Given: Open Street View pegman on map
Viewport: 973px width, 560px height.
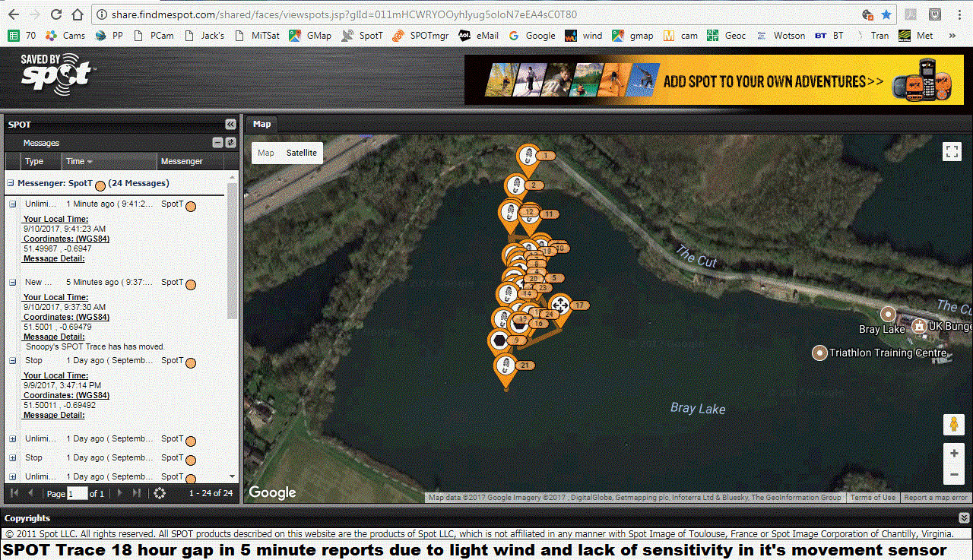Looking at the screenshot, I should pyautogui.click(x=953, y=425).
